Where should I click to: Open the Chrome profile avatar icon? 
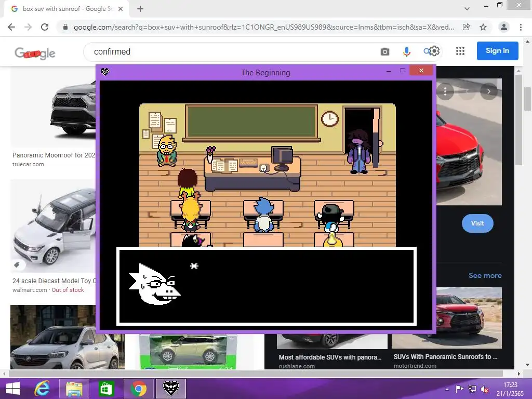[504, 27]
